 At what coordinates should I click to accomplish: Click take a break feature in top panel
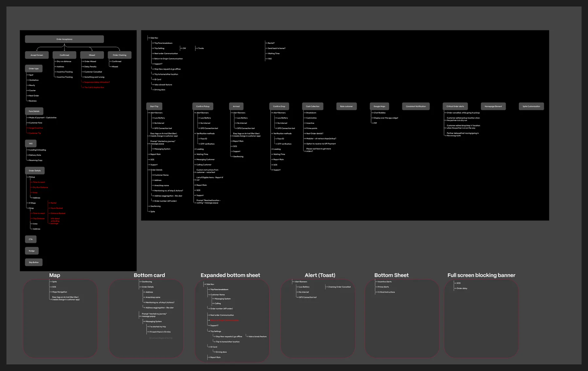tap(163, 85)
